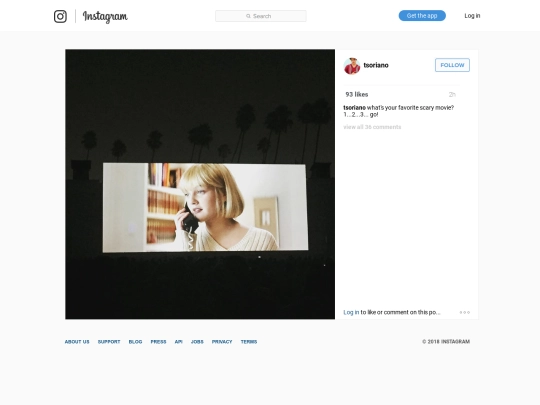Open tsoriano username in the caption

coord(354,107)
